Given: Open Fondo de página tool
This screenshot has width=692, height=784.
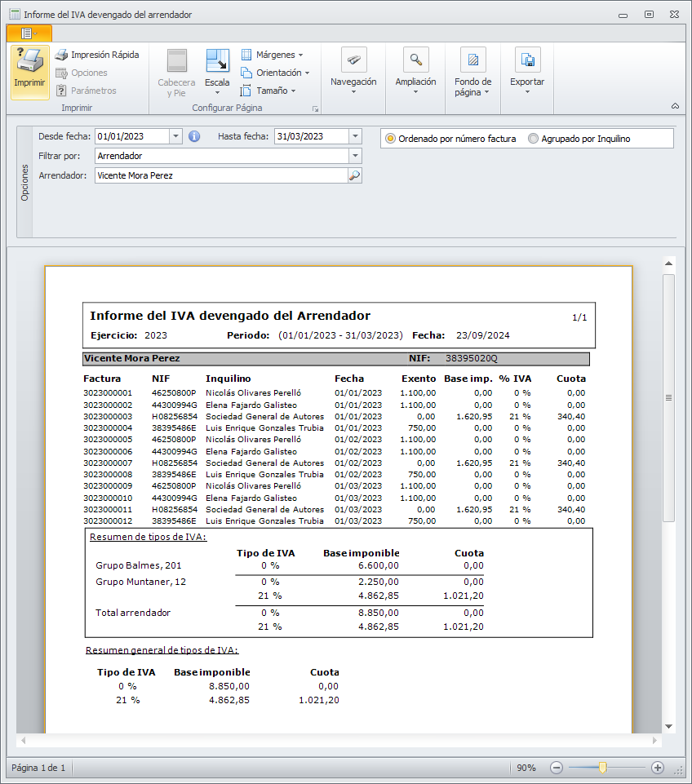Looking at the screenshot, I should click(472, 60).
